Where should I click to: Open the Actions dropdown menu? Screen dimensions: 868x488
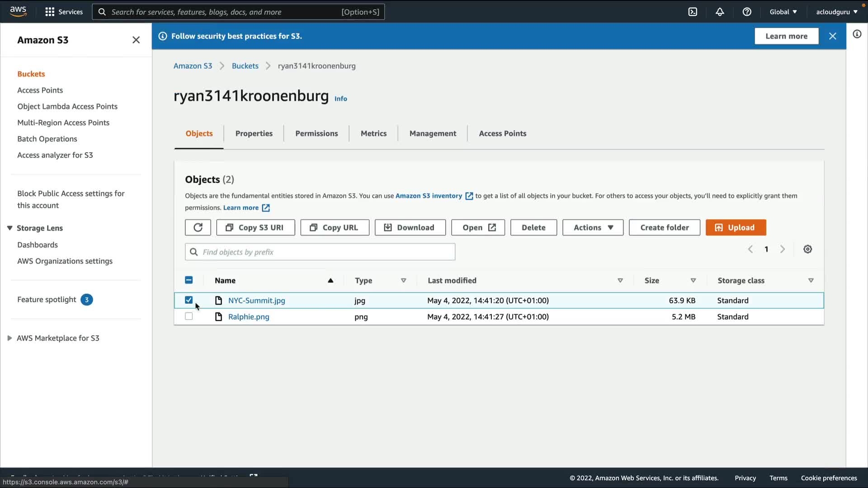(x=593, y=227)
